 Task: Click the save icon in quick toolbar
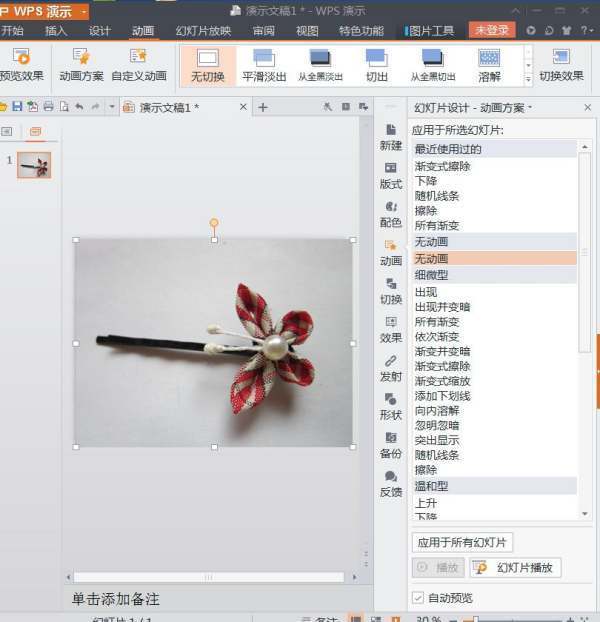click(x=17, y=106)
